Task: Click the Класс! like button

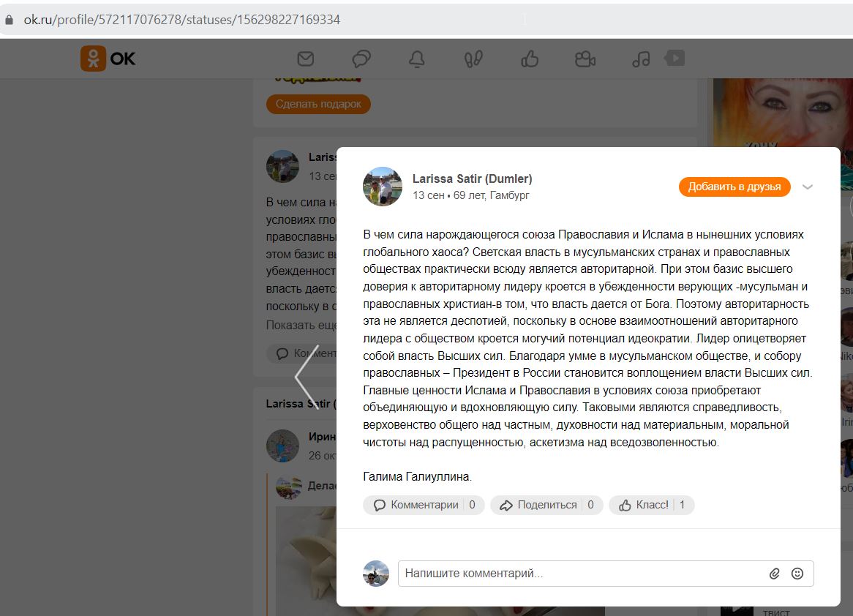Action: pos(651,505)
